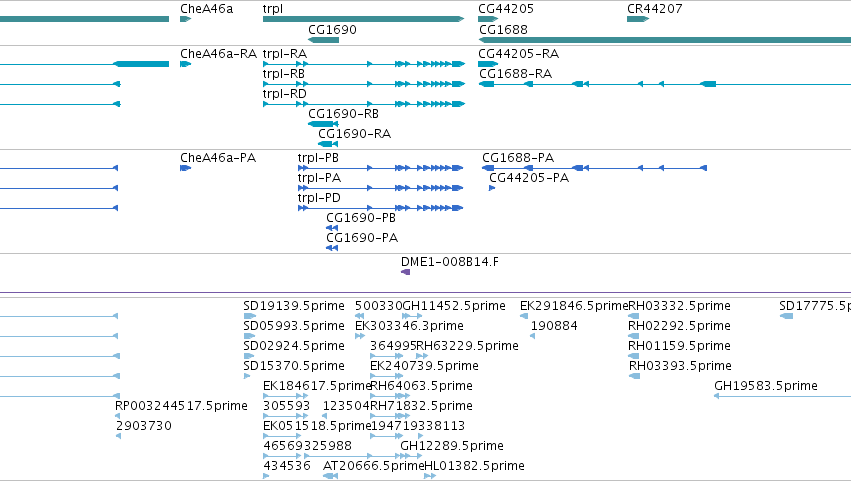Click the 364995 alignment label
Screen dimensions: 851x481
(393, 346)
